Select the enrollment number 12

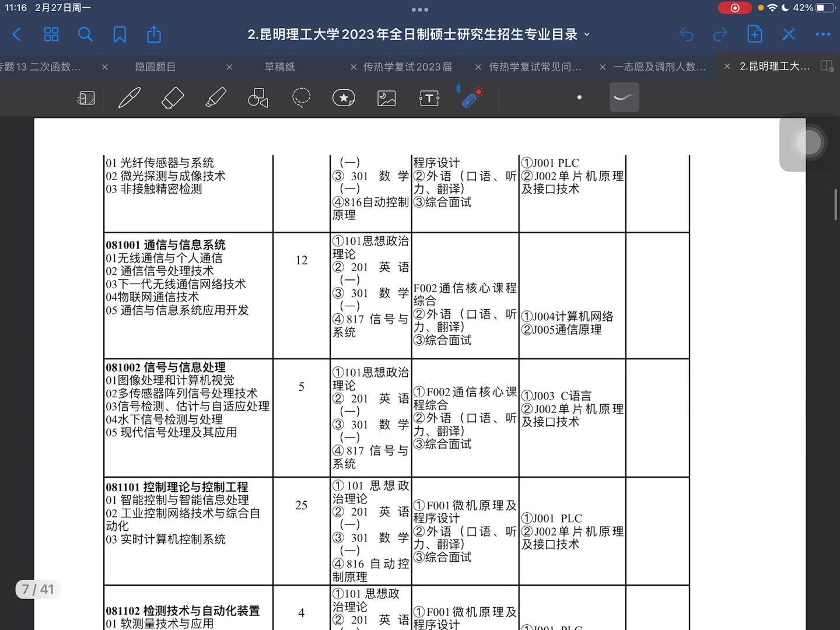(x=302, y=260)
